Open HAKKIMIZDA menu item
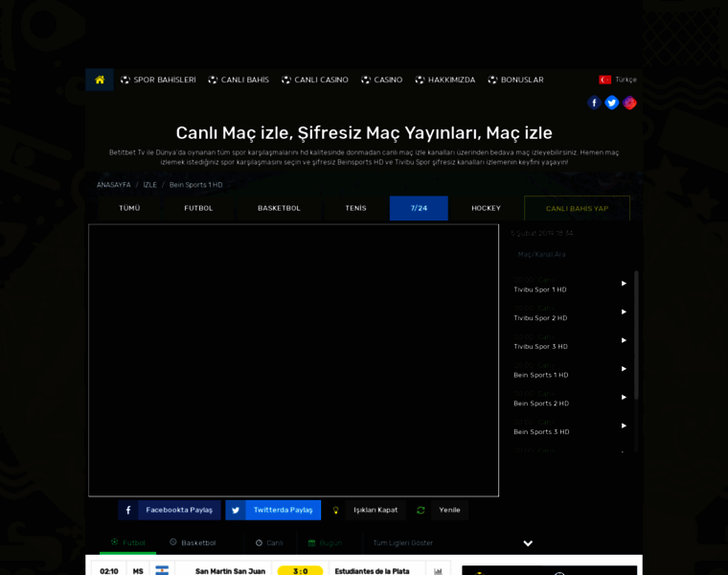The height and width of the screenshot is (575, 728). point(445,80)
